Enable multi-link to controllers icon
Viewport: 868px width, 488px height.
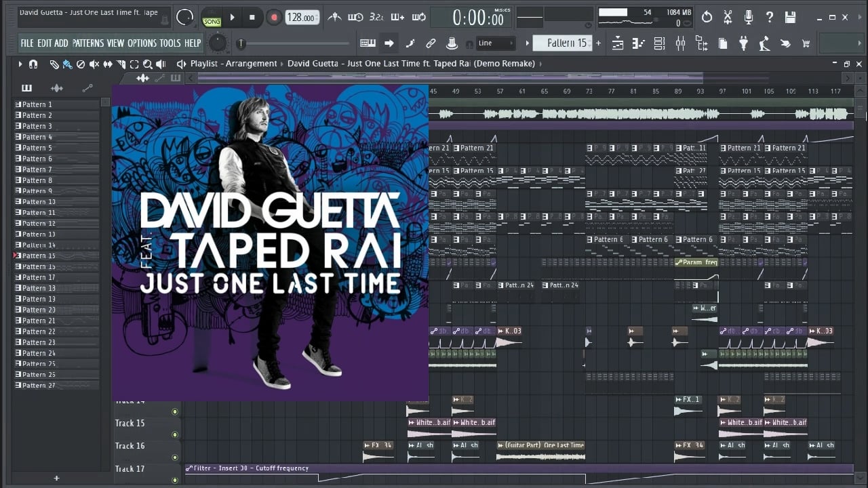tap(431, 43)
